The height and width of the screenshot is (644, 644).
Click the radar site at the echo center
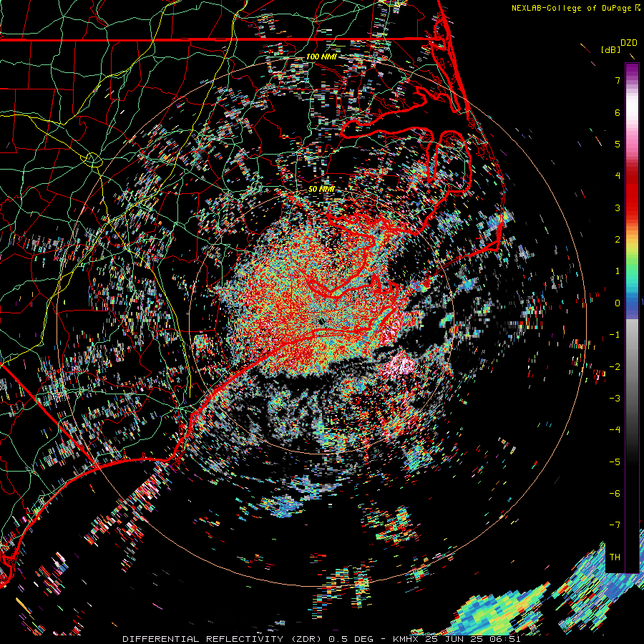point(321,321)
